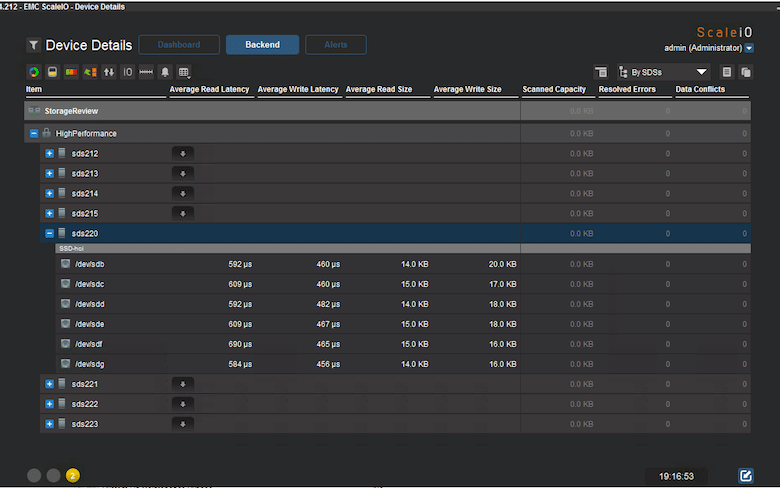Sort by the Item column header
This screenshot has height=488, width=780.
click(34, 90)
